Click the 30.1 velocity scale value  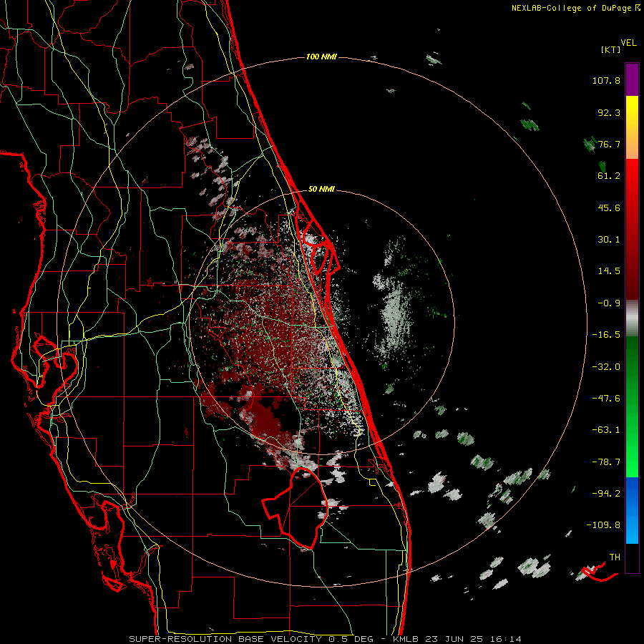[x=609, y=240]
